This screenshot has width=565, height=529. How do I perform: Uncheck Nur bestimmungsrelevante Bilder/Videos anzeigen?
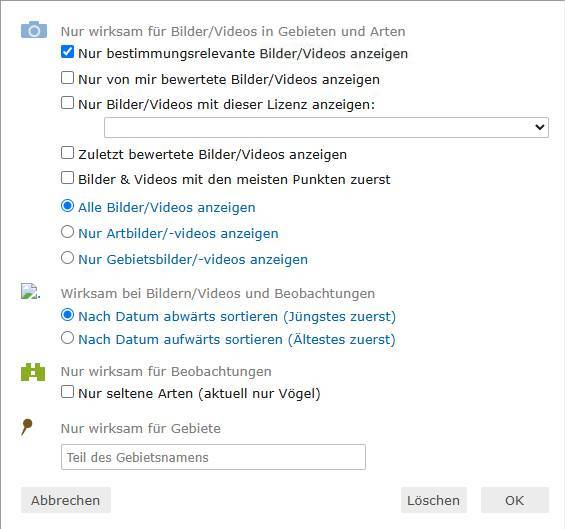(x=67, y=52)
